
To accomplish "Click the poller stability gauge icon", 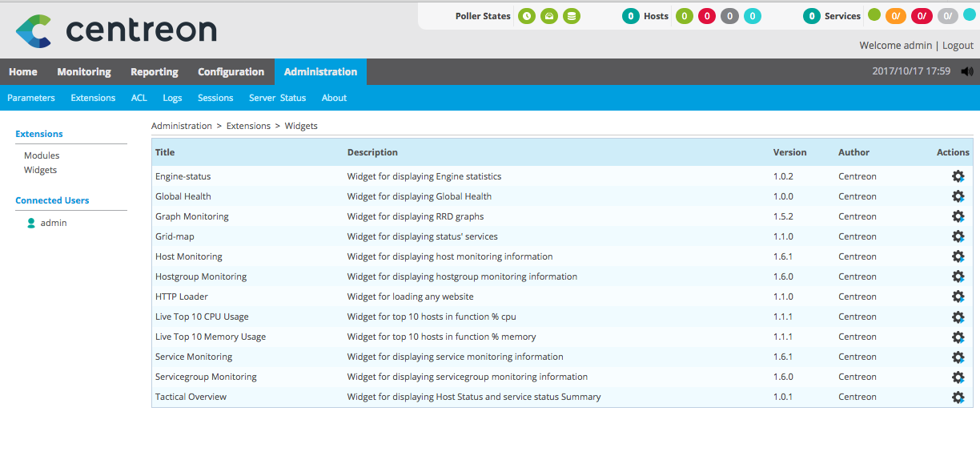I will click(548, 16).
